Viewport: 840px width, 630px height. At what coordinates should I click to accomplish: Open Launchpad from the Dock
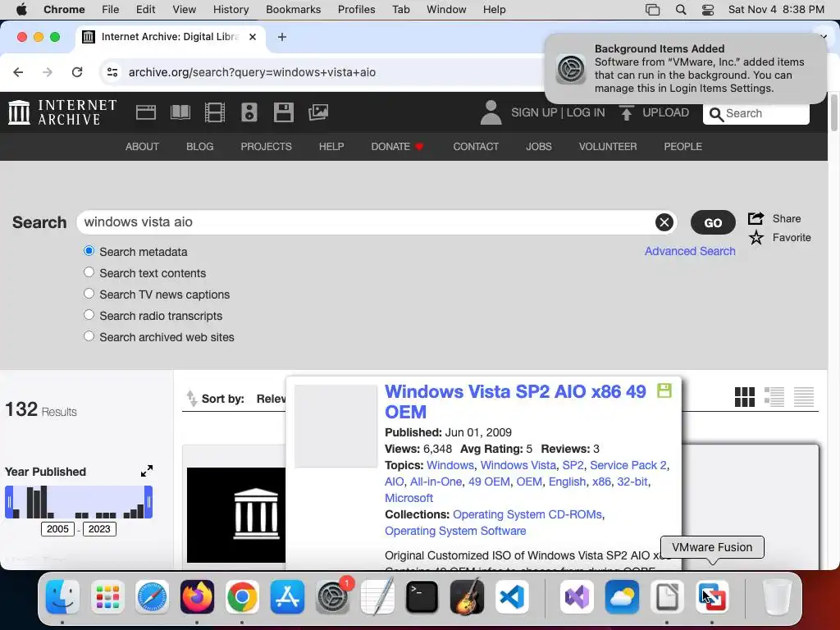pos(107,597)
